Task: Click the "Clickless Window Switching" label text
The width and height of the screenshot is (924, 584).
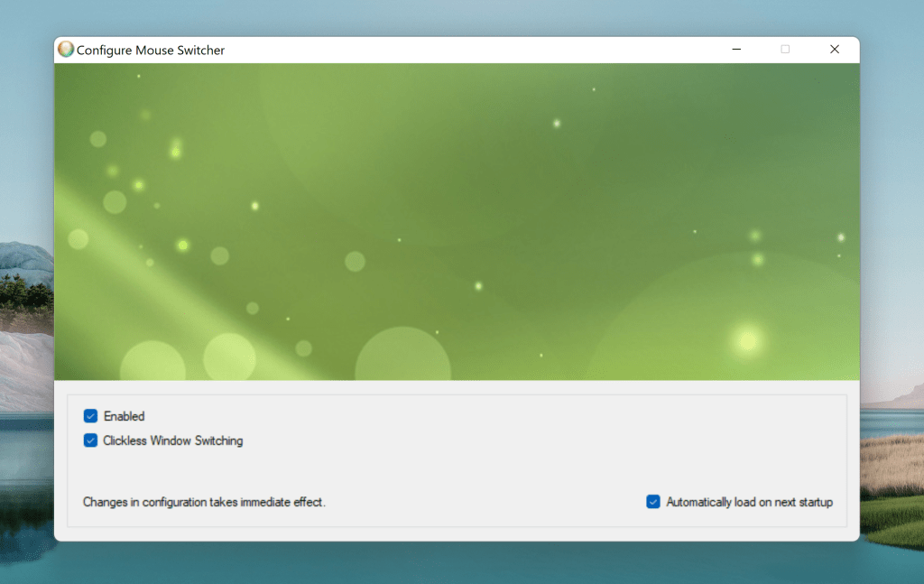Action: 172,440
